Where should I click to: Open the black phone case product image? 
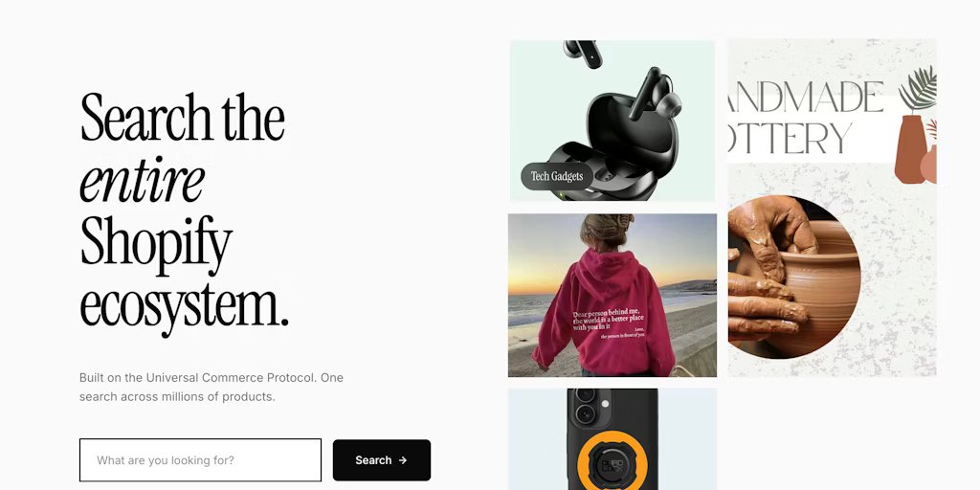tap(612, 438)
